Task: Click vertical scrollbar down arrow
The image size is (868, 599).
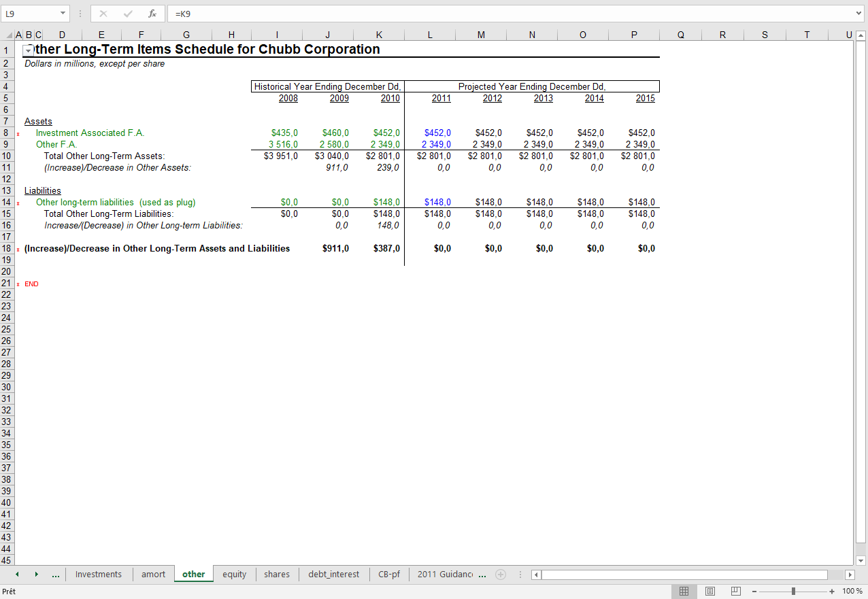Action: pyautogui.click(x=861, y=561)
